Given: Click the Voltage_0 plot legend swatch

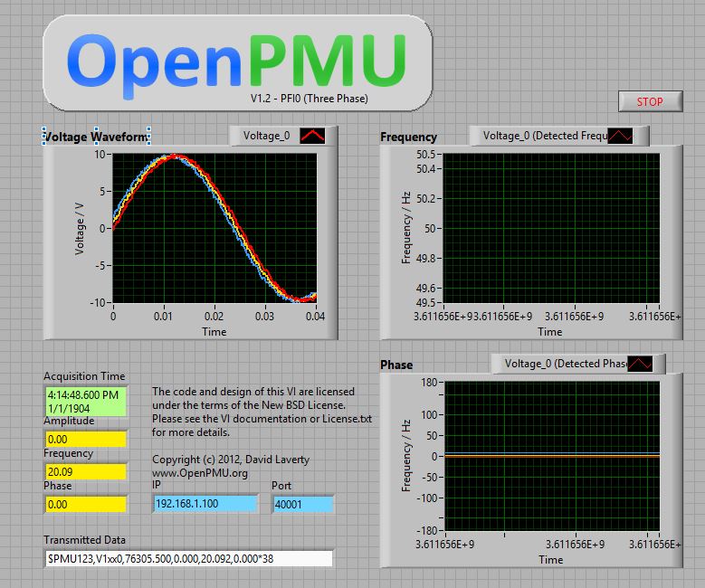Looking at the screenshot, I should [x=312, y=137].
